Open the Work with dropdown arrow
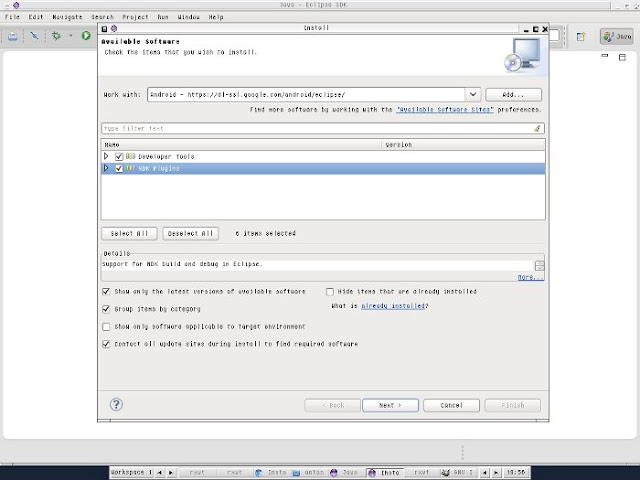 (473, 95)
